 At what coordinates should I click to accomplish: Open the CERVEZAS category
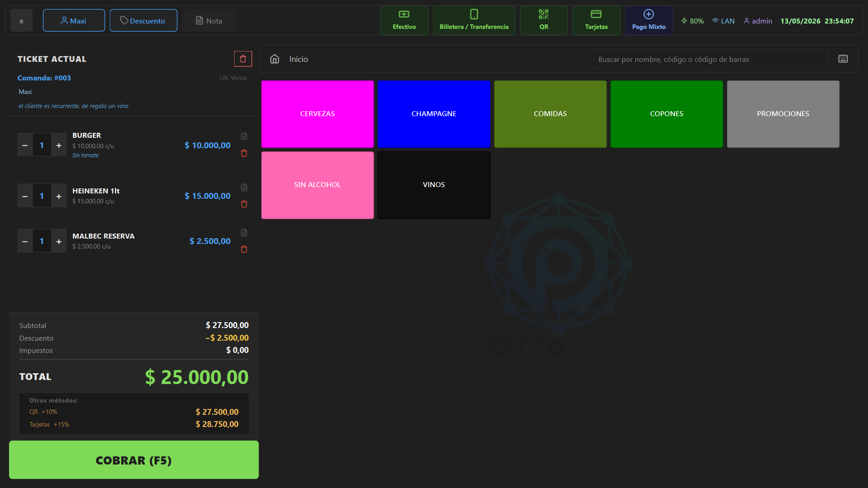[x=317, y=114]
